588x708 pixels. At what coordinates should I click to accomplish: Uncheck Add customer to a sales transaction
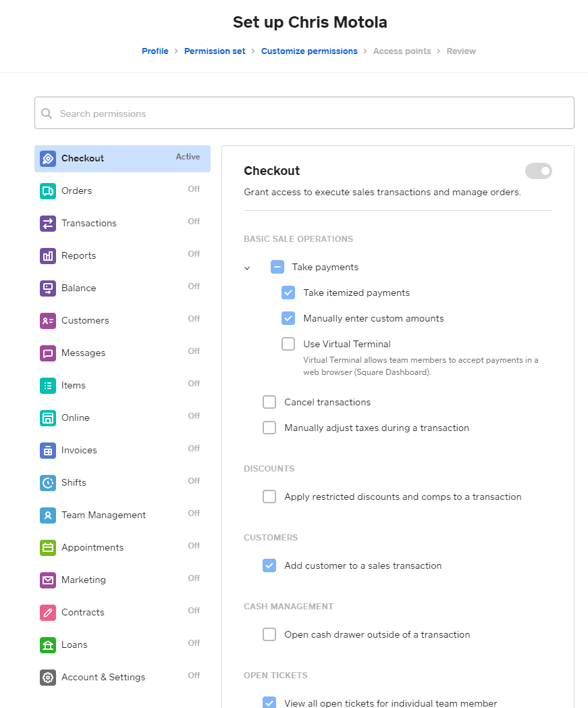(269, 565)
